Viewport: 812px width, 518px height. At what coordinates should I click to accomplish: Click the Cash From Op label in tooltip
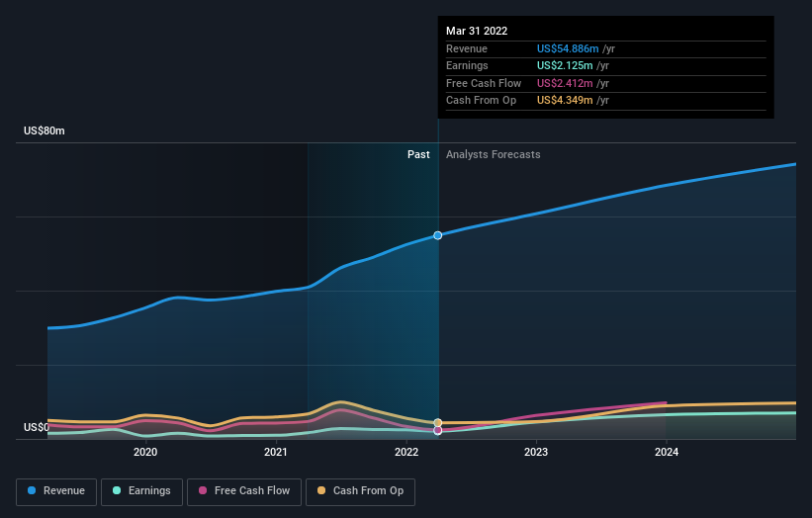coord(481,101)
